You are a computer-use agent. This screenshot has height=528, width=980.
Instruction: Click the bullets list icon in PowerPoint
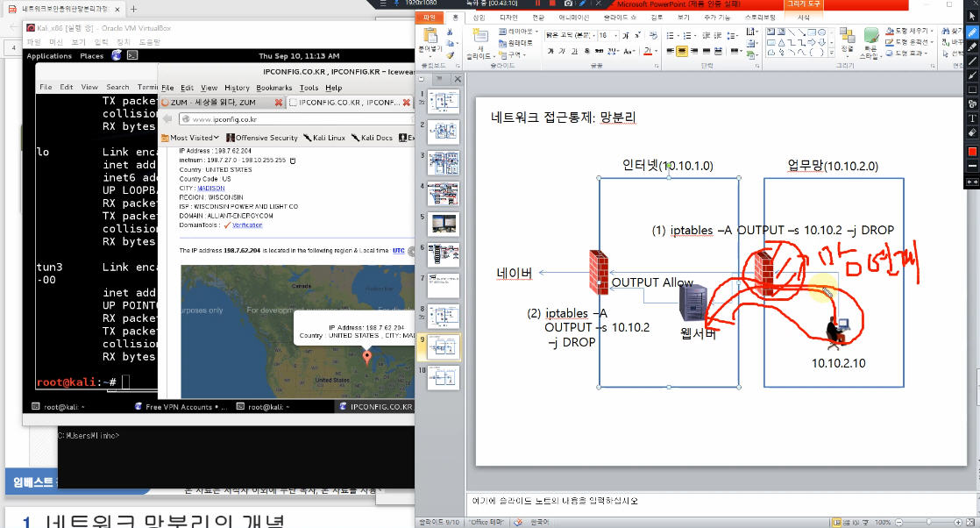(671, 36)
